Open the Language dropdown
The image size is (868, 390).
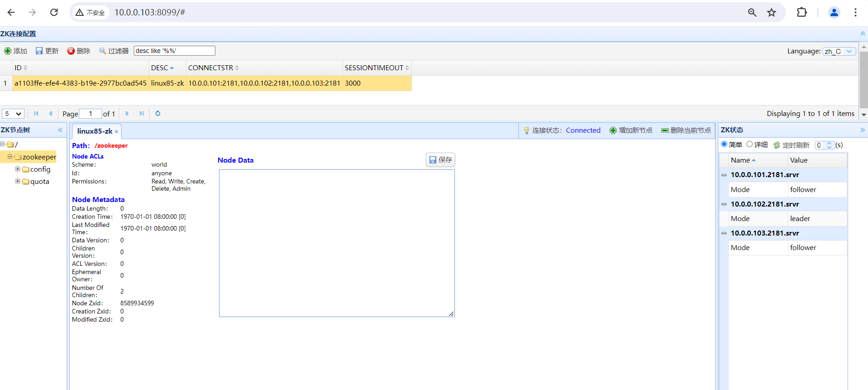[839, 51]
